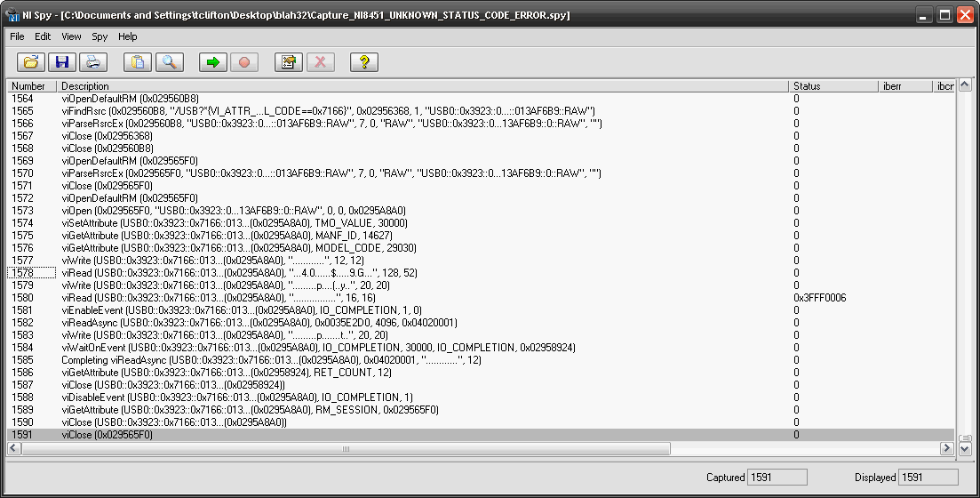This screenshot has height=498, width=980.
Task: Click the Captured count field
Action: click(777, 478)
